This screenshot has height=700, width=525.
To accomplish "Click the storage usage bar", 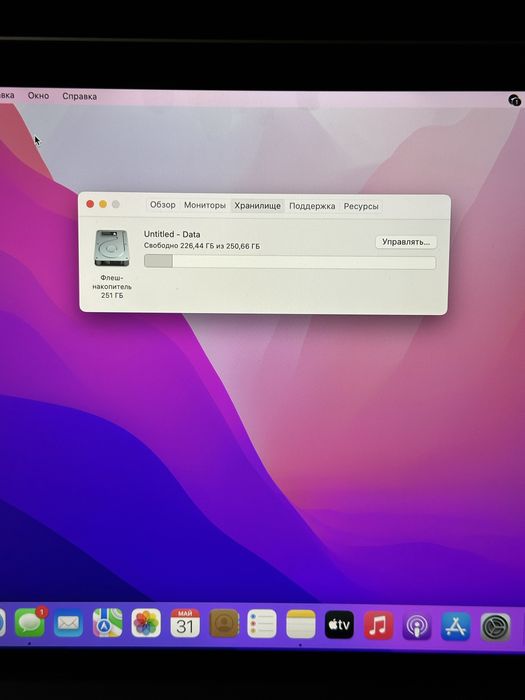I will (x=290, y=262).
